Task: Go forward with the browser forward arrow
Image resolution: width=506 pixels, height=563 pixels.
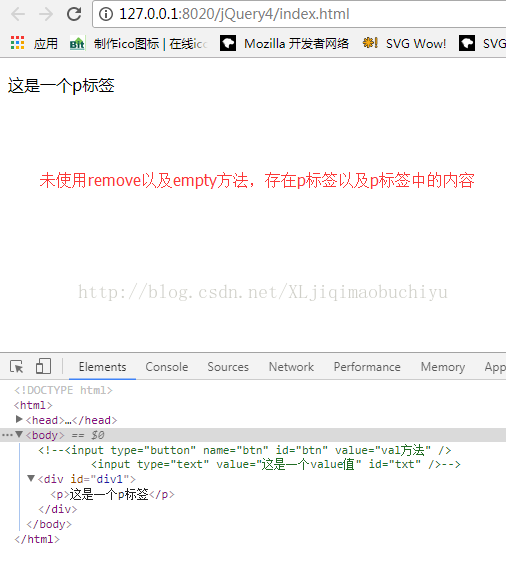Action: click(46, 14)
